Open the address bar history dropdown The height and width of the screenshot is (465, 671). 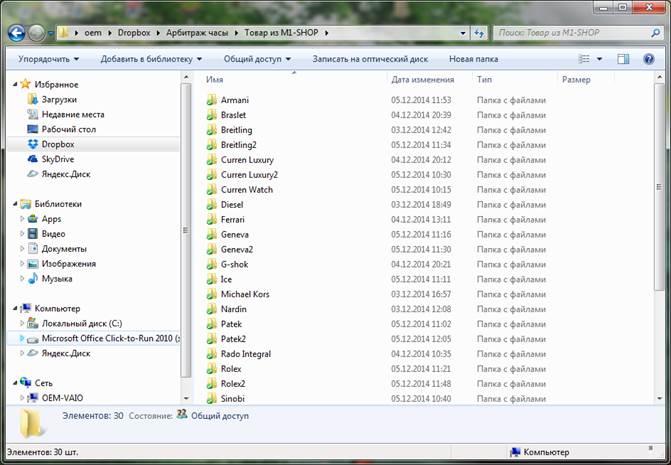(x=463, y=33)
